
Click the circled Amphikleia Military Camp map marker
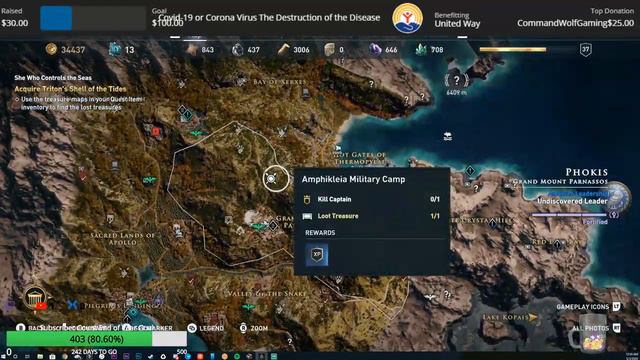click(276, 178)
